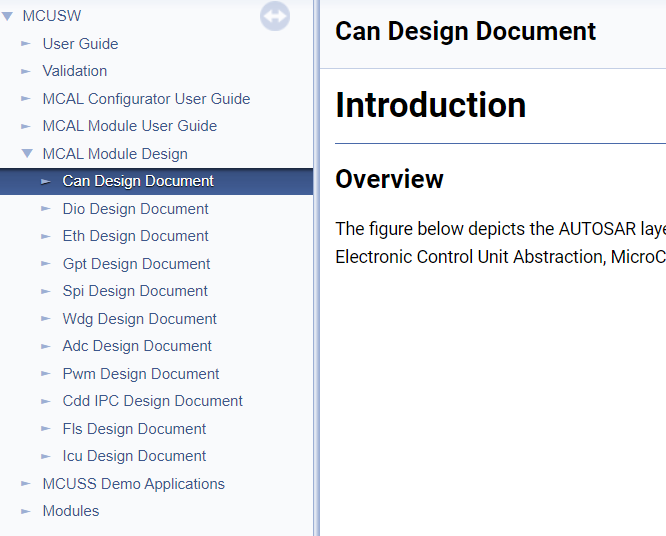Open Eth Design Document
This screenshot has height=536, width=666.
135,236
